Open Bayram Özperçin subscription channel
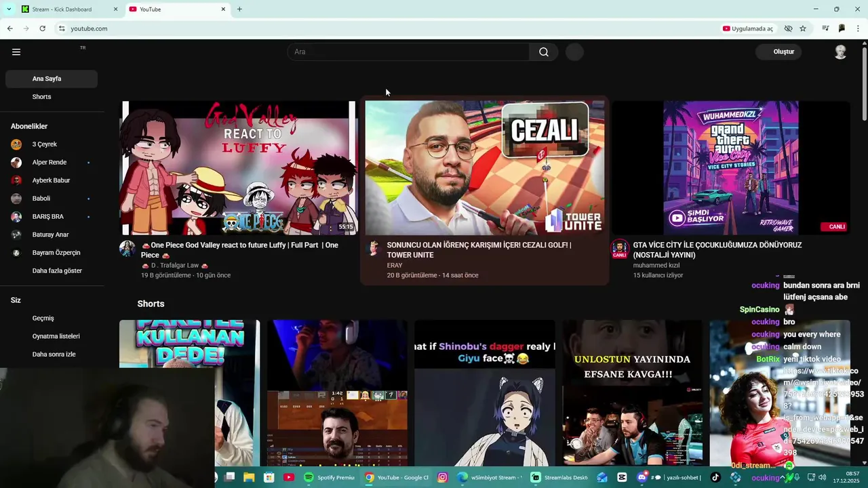The image size is (868, 488). pyautogui.click(x=52, y=253)
